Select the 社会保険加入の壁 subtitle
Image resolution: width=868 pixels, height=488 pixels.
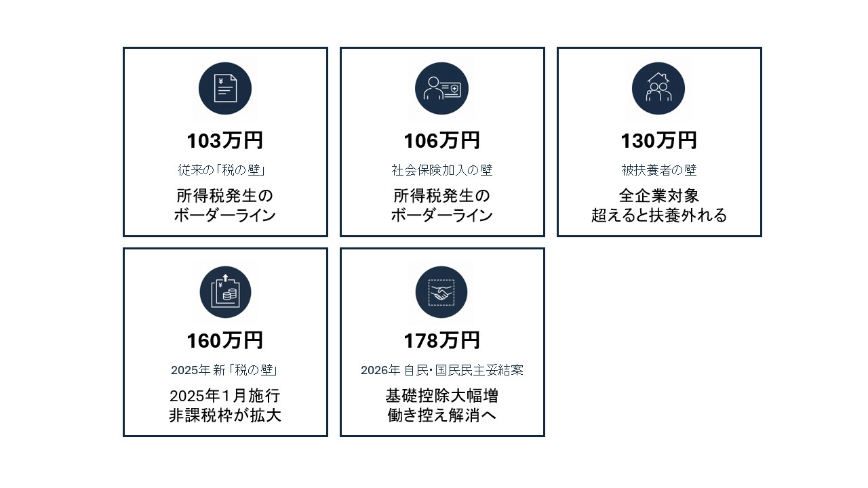coord(442,170)
